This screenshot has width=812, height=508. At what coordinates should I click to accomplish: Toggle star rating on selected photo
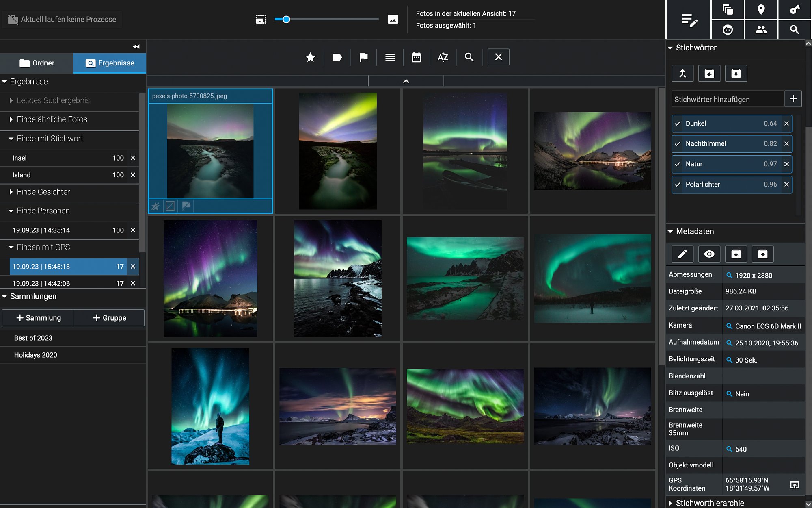(155, 206)
